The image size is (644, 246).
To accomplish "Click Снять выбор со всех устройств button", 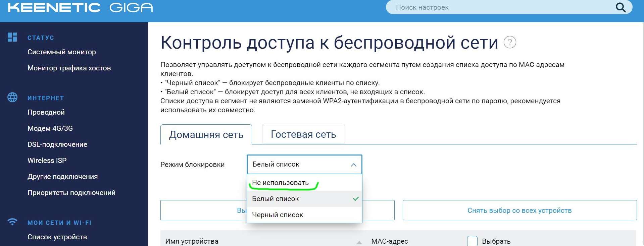I will click(x=519, y=210).
